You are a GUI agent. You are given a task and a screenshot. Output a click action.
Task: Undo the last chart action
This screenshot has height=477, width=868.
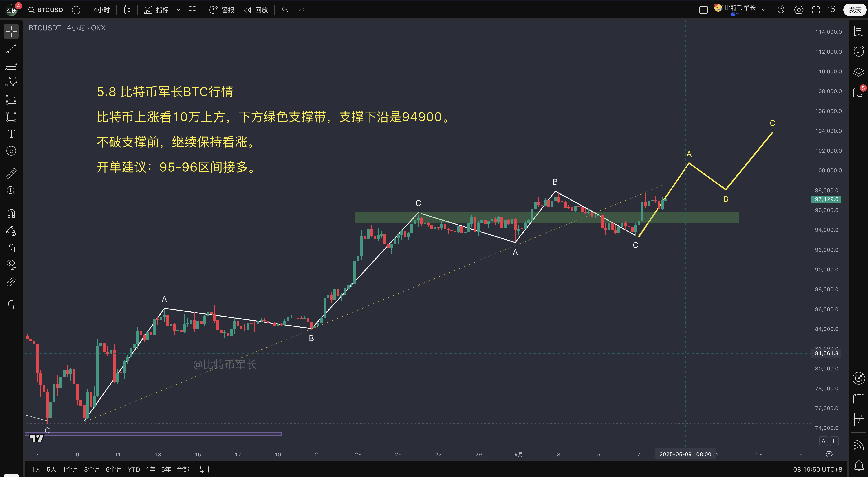[285, 10]
